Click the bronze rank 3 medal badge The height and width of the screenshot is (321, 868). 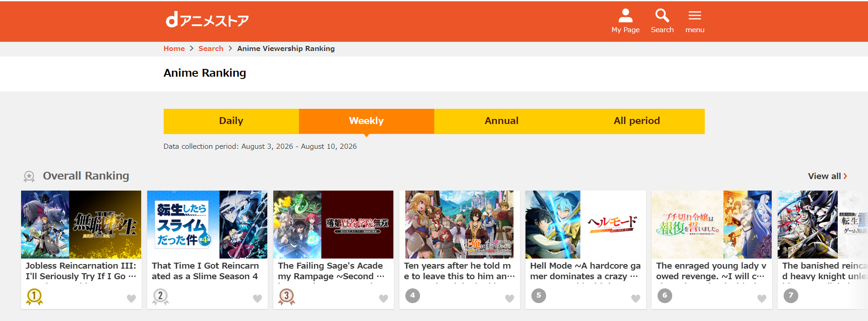point(287,297)
